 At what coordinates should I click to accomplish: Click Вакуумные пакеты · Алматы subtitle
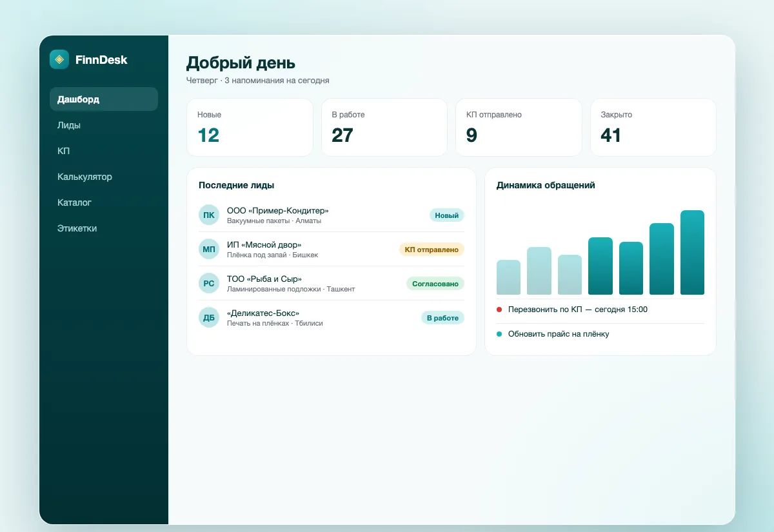[x=274, y=221]
